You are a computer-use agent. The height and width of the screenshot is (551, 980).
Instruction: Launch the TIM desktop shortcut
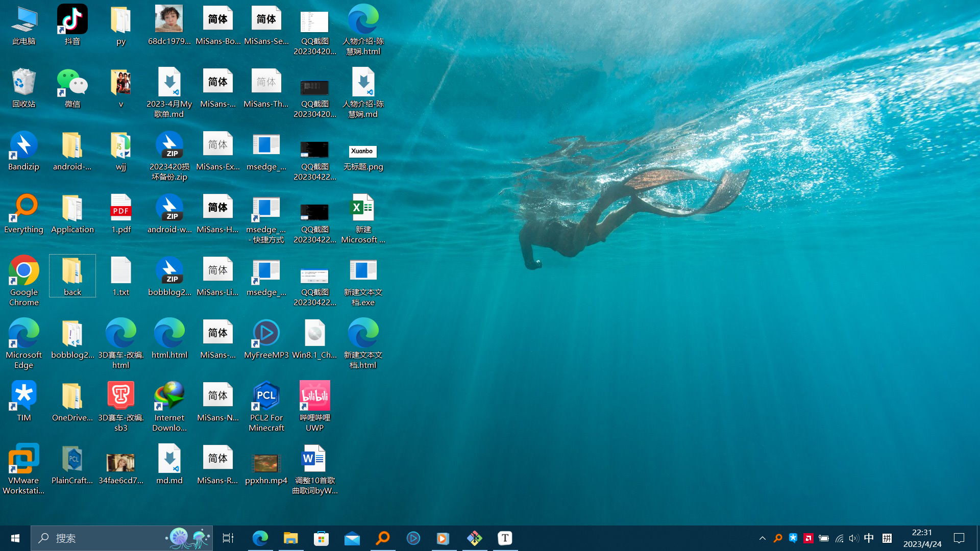click(24, 402)
